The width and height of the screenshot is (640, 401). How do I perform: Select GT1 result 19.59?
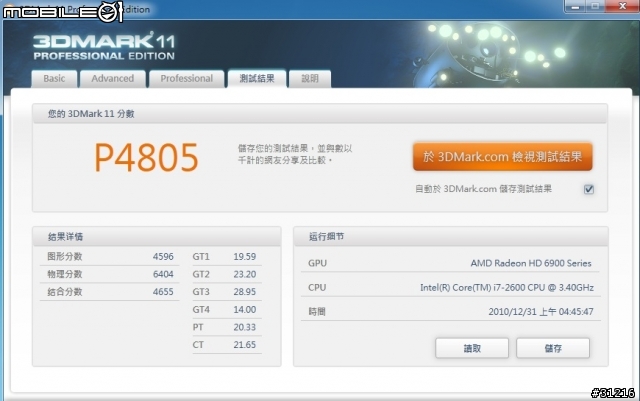[244, 256]
